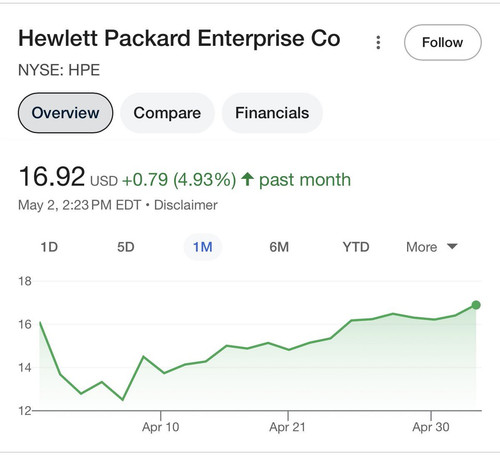
Task: Click the Apr 10 axis label
Action: pos(161,427)
